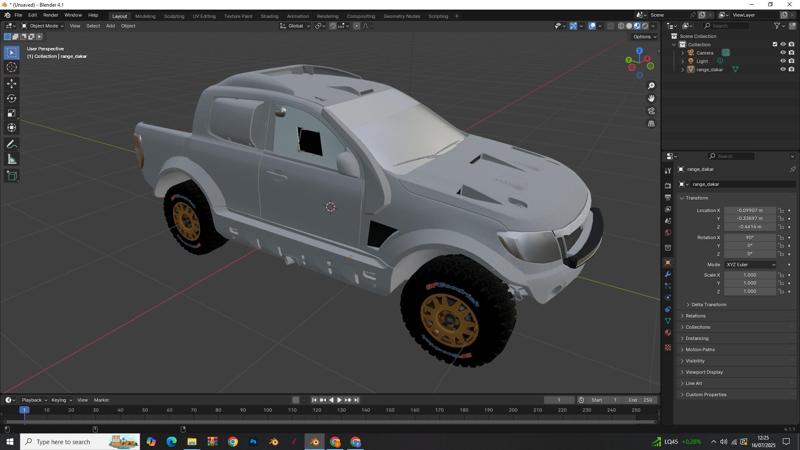
Task: Expand the Viewport Display panel
Action: 702,372
